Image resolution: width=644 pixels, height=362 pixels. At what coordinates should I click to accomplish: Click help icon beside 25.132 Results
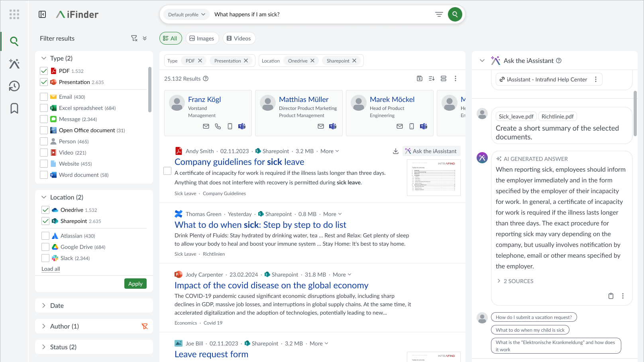point(206,78)
